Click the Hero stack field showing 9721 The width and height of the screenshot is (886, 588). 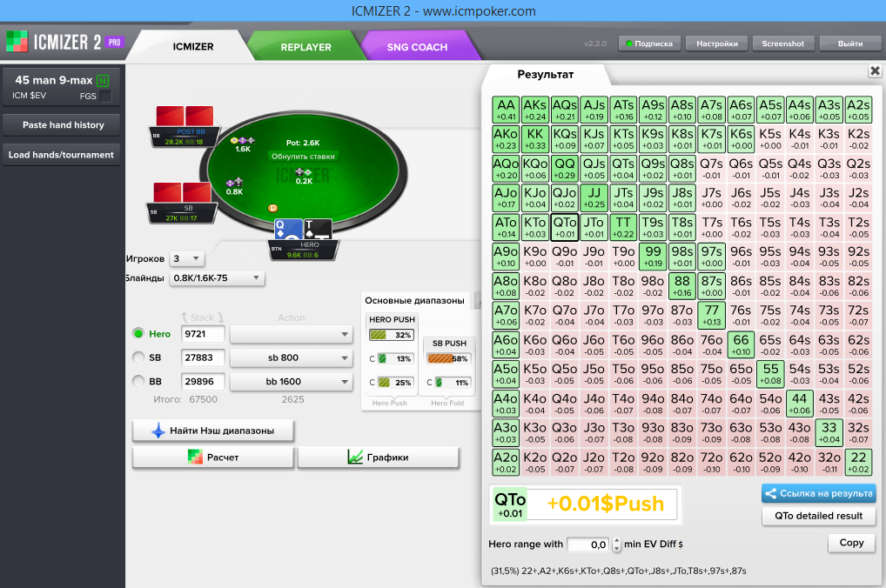[202, 334]
